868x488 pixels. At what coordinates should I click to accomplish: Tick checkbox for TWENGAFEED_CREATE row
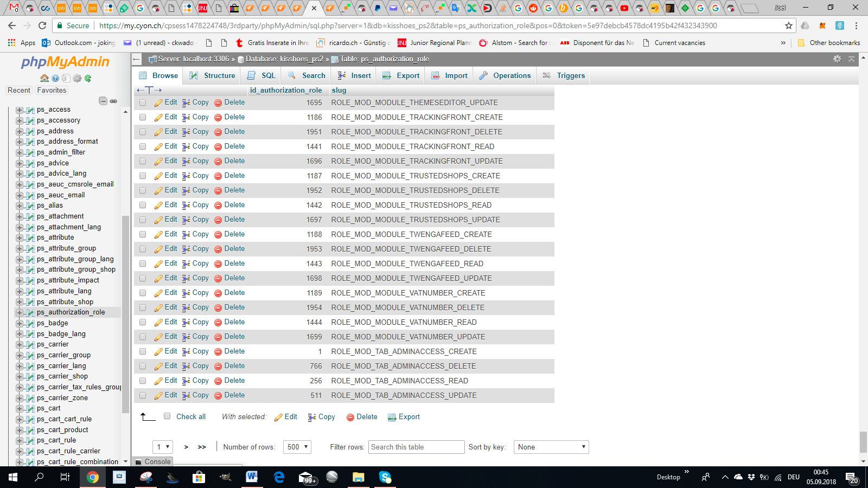[143, 234]
